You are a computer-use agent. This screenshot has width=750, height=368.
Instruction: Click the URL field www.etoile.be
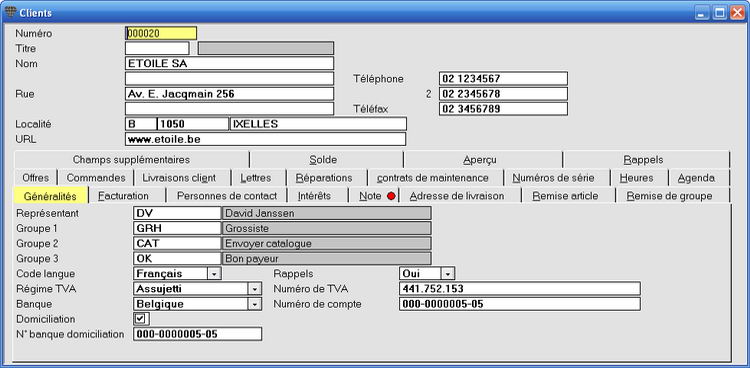point(265,139)
